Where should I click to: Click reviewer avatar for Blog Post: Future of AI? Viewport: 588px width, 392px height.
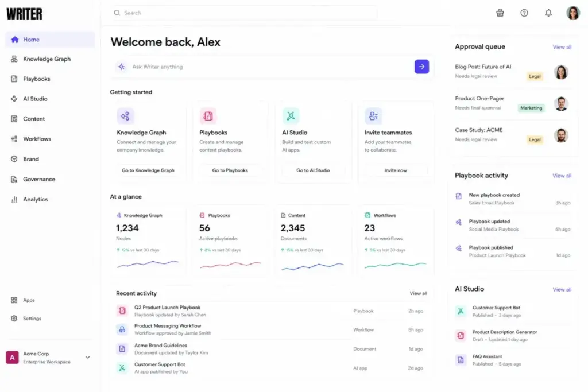(x=561, y=72)
